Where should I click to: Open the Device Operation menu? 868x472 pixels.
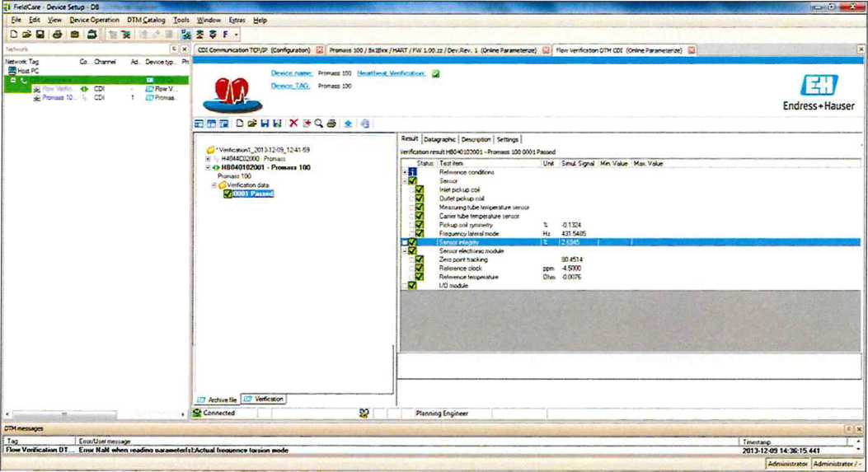(x=94, y=19)
